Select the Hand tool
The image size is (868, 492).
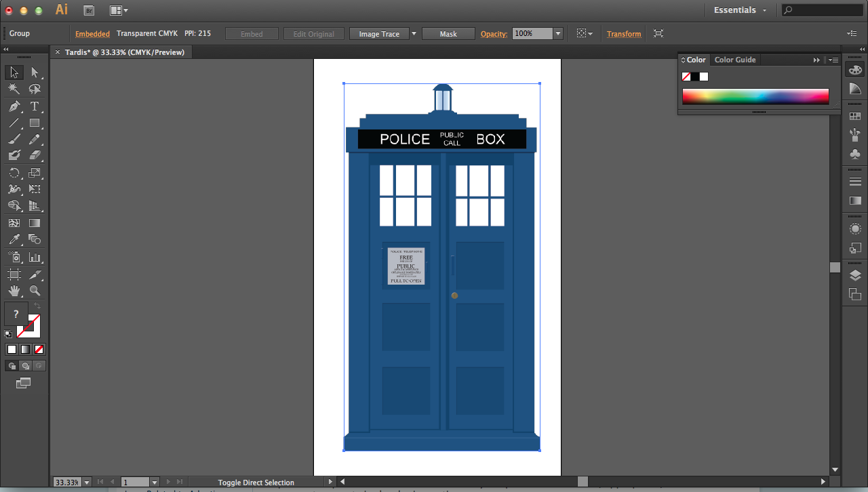pos(14,291)
